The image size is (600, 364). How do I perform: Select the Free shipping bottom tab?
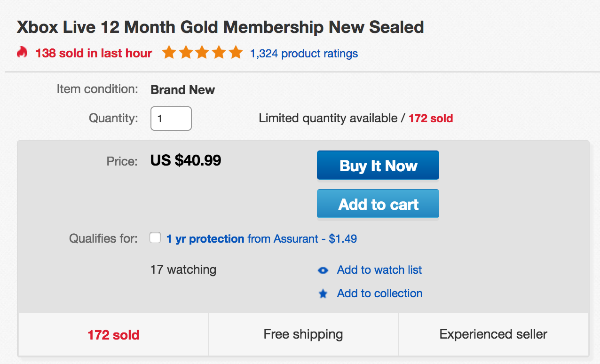(x=303, y=335)
